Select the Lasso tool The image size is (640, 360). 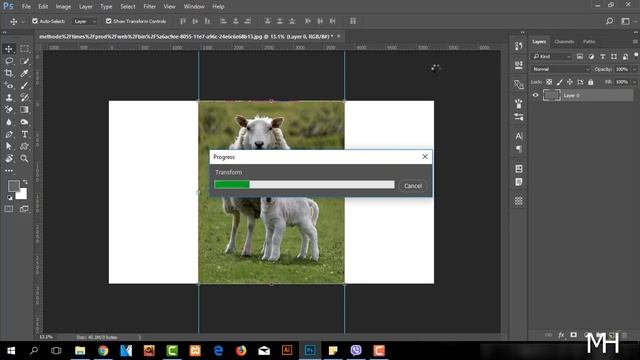9,61
